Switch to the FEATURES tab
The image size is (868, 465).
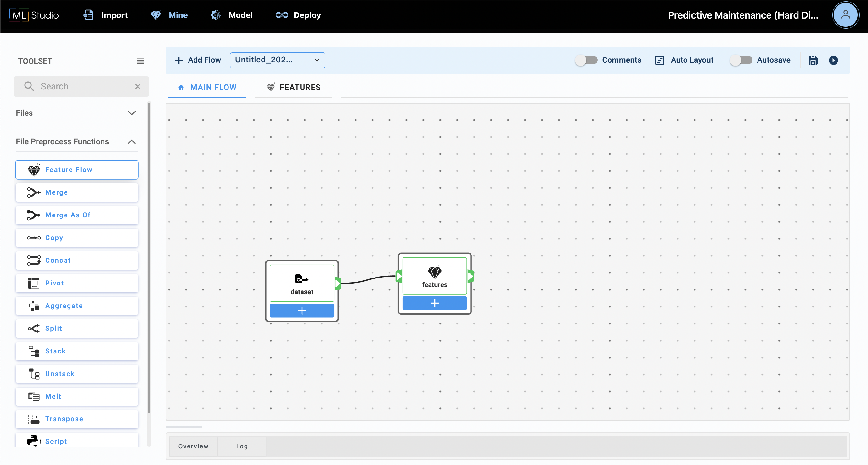[x=294, y=88]
